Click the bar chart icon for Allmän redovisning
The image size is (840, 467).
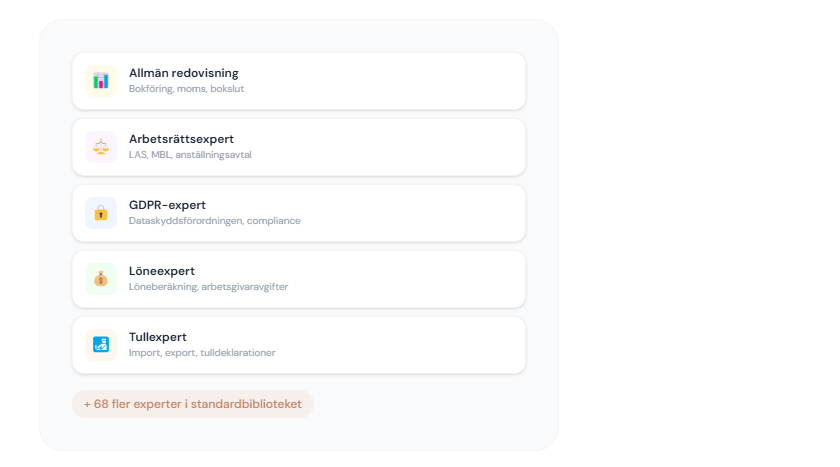coord(101,81)
